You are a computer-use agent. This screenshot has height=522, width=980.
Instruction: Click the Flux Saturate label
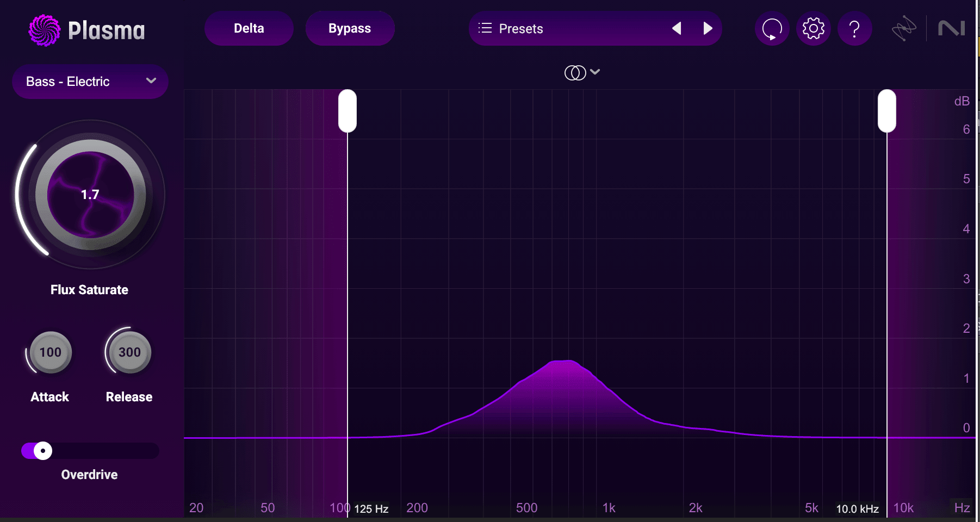[x=90, y=290]
